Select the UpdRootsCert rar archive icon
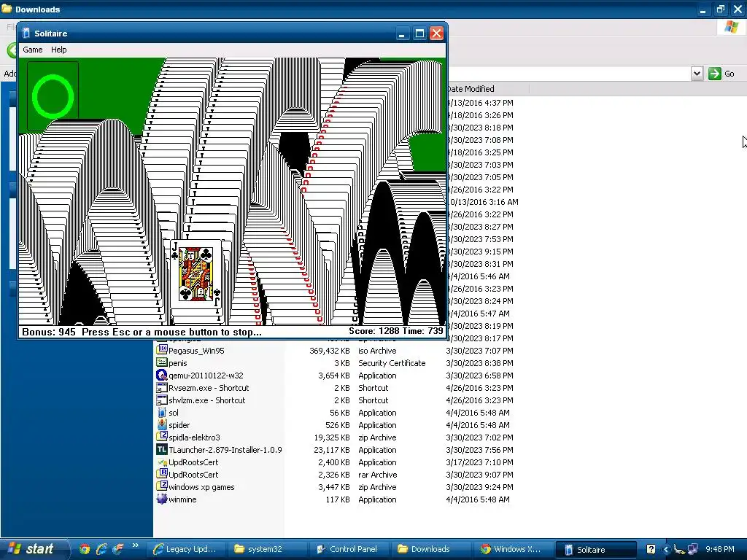This screenshot has width=747, height=560. click(x=162, y=474)
